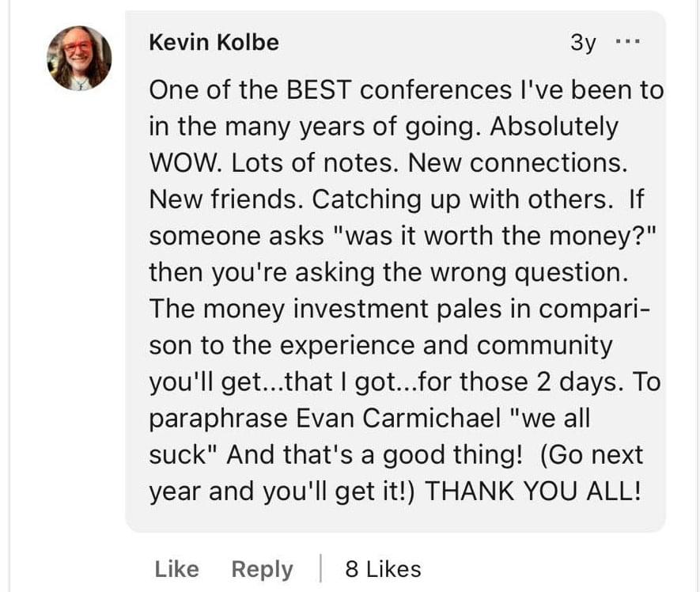This screenshot has height=592, width=700.
Task: Like Kevin Kolbe's comment
Action: click(177, 569)
